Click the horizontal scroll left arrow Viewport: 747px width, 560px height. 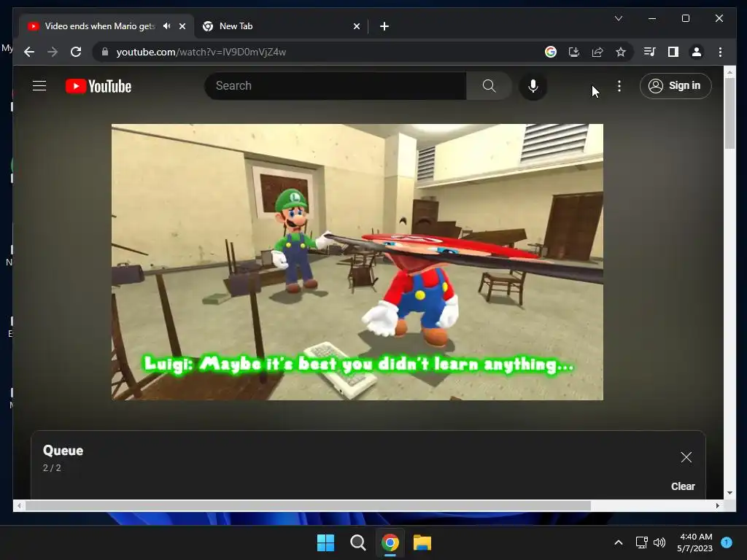18,506
